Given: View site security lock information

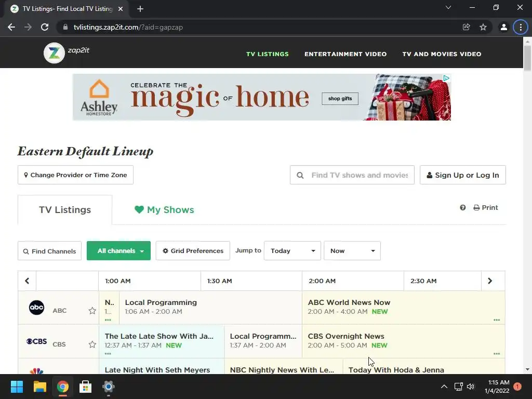Looking at the screenshot, I should [65, 27].
